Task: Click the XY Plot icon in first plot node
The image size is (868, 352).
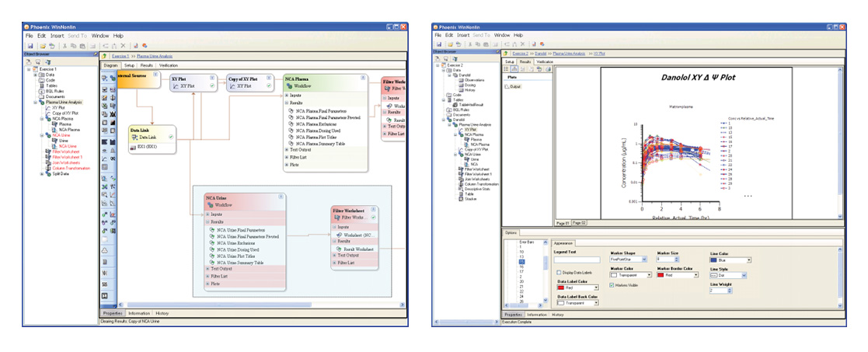Action: coord(175,86)
